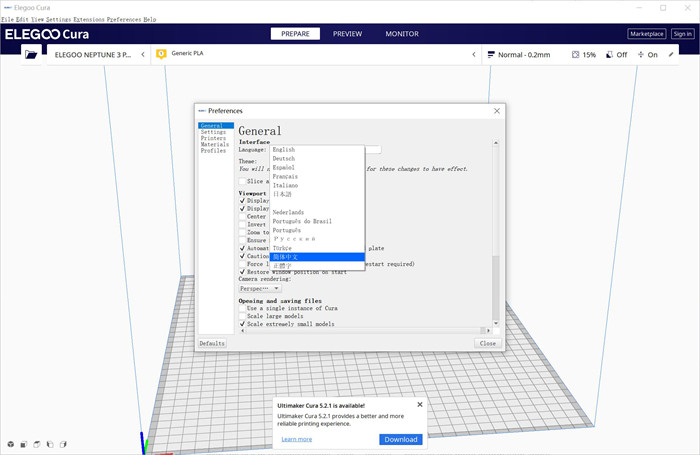This screenshot has height=455, width=700.
Task: Open the File menu
Action: coord(8,20)
